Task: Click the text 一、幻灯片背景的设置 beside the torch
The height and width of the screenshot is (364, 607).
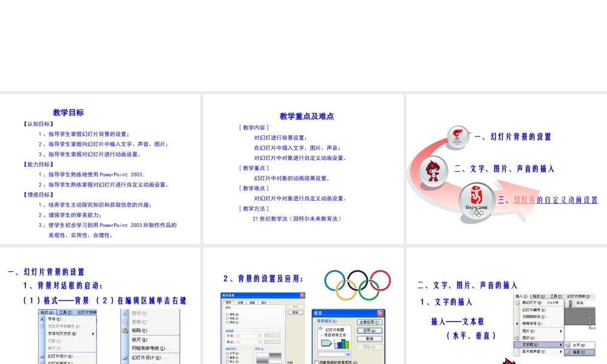Action: point(512,136)
